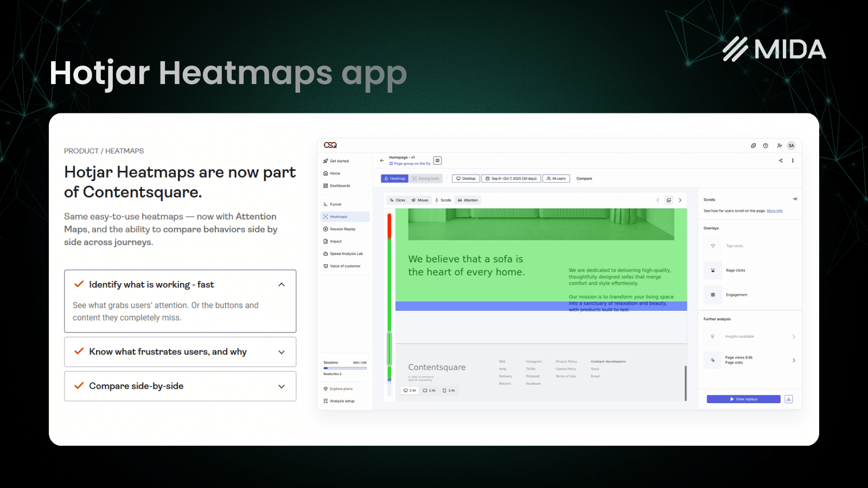Toggle the Engagement overlay
This screenshot has height=488, width=868.
pos(713,295)
